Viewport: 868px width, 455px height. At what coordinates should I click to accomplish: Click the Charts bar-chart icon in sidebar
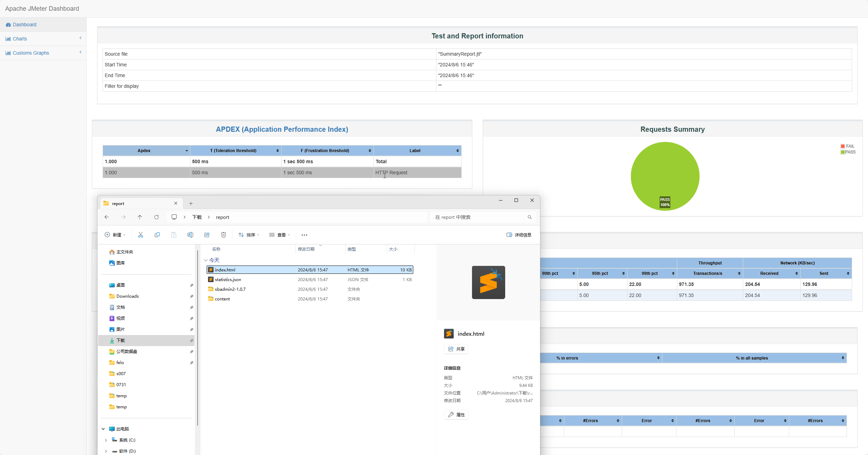[x=8, y=39]
